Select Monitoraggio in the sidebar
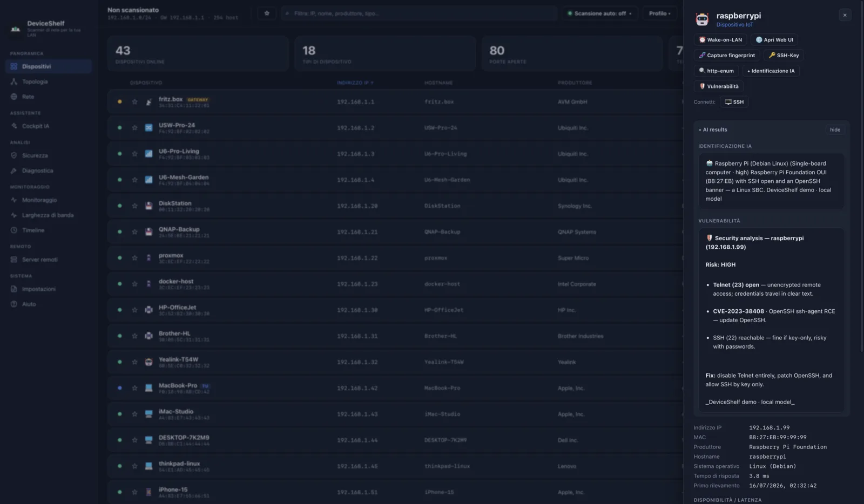The image size is (864, 504). [x=49, y=200]
